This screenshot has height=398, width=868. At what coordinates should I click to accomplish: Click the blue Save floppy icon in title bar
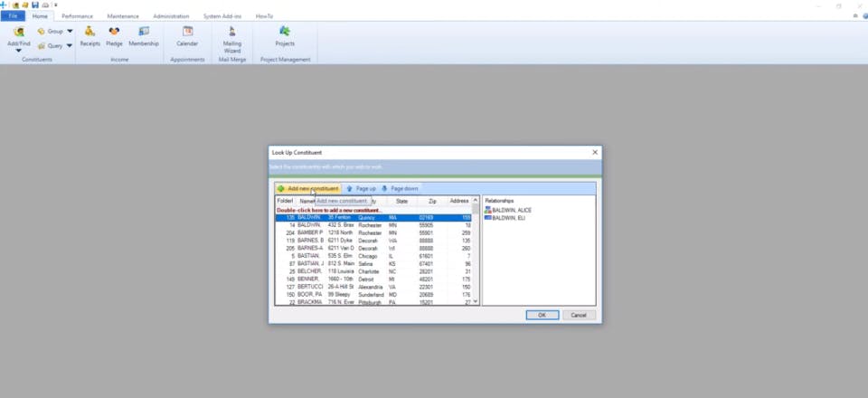(x=35, y=5)
